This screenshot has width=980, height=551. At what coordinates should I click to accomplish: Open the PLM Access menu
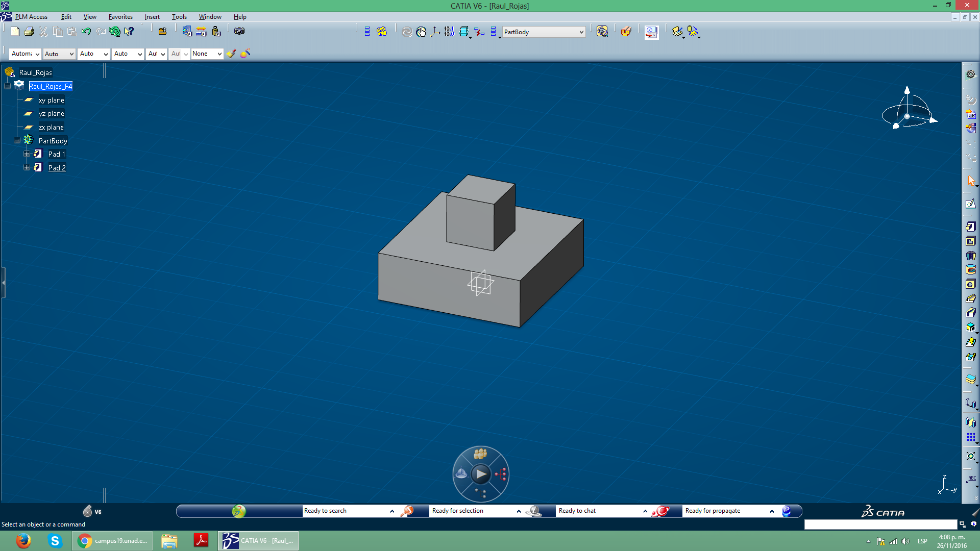(31, 17)
